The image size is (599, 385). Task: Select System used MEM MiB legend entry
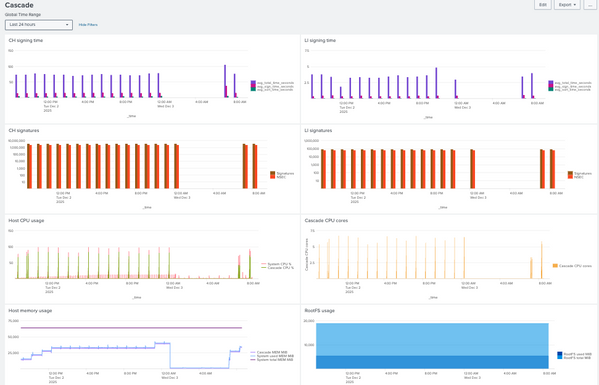click(x=272, y=356)
